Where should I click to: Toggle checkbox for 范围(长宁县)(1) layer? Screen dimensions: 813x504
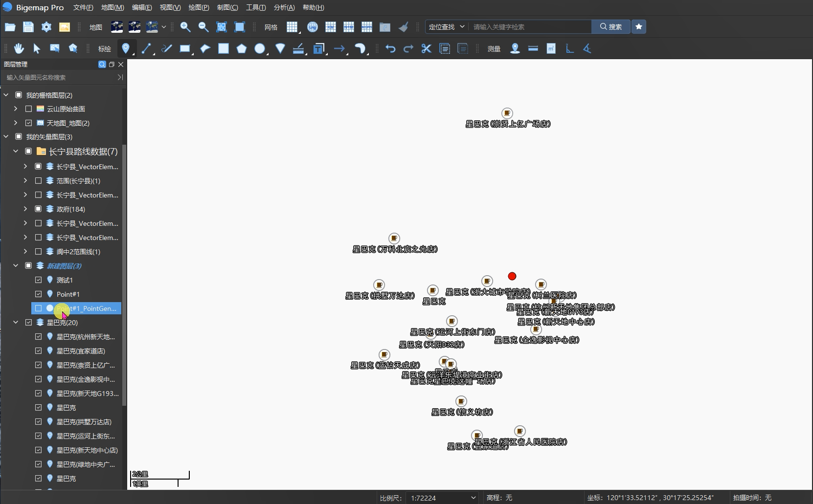point(38,180)
